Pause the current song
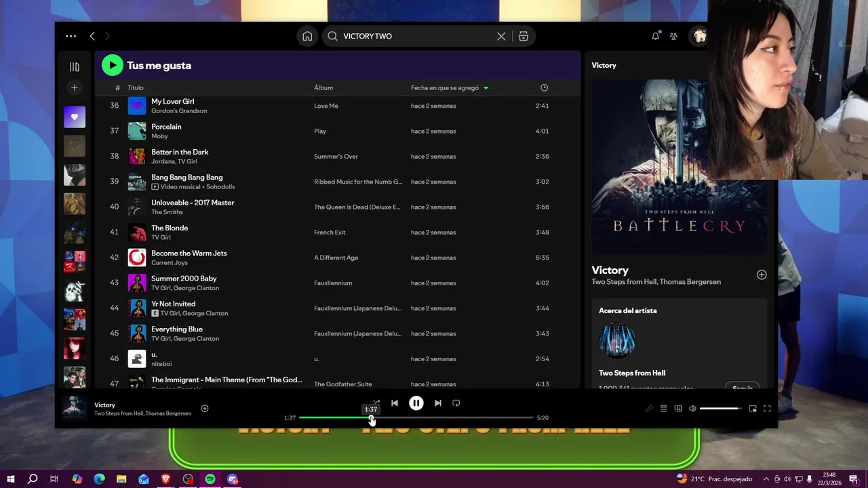Viewport: 868px width, 488px height. 416,403
